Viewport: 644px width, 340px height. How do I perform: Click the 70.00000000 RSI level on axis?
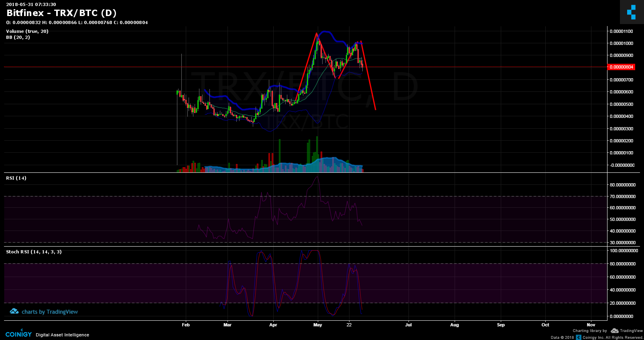click(x=622, y=196)
